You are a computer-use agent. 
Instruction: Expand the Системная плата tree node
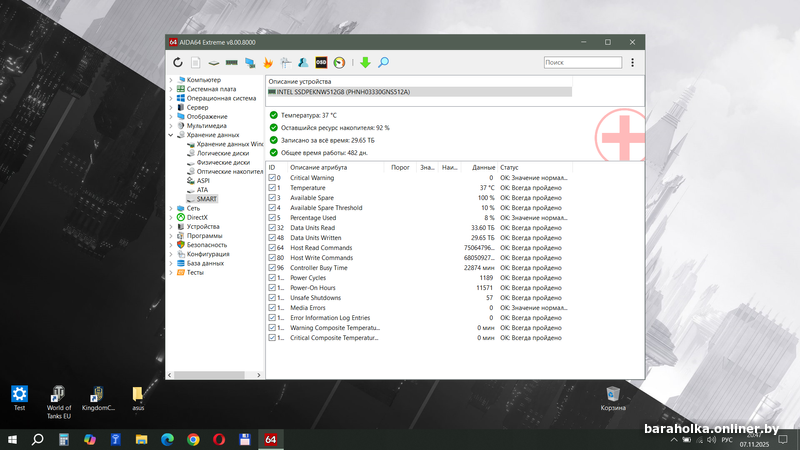tap(171, 89)
